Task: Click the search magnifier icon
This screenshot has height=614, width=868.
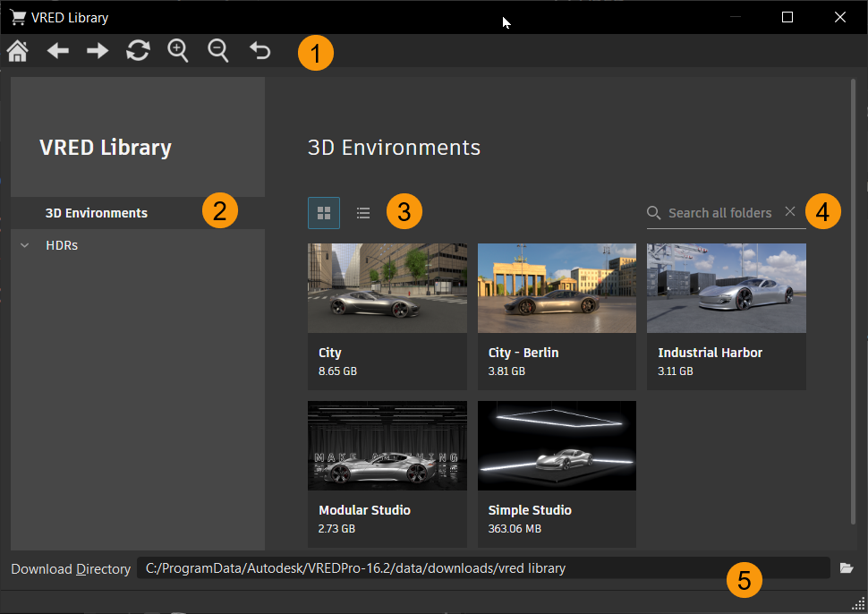Action: [654, 213]
